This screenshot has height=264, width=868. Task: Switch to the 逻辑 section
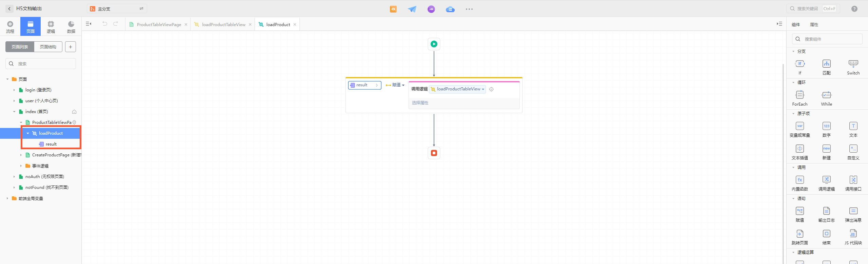[x=51, y=27]
